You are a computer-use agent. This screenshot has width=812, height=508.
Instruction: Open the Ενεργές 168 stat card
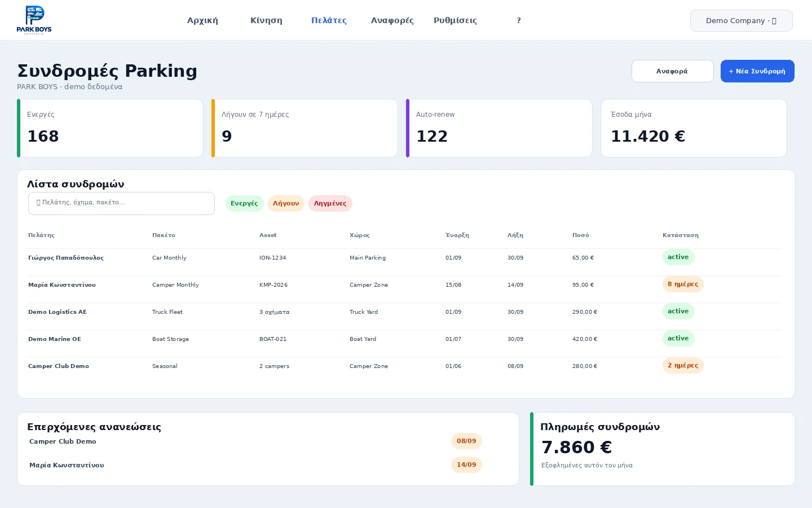pyautogui.click(x=110, y=128)
